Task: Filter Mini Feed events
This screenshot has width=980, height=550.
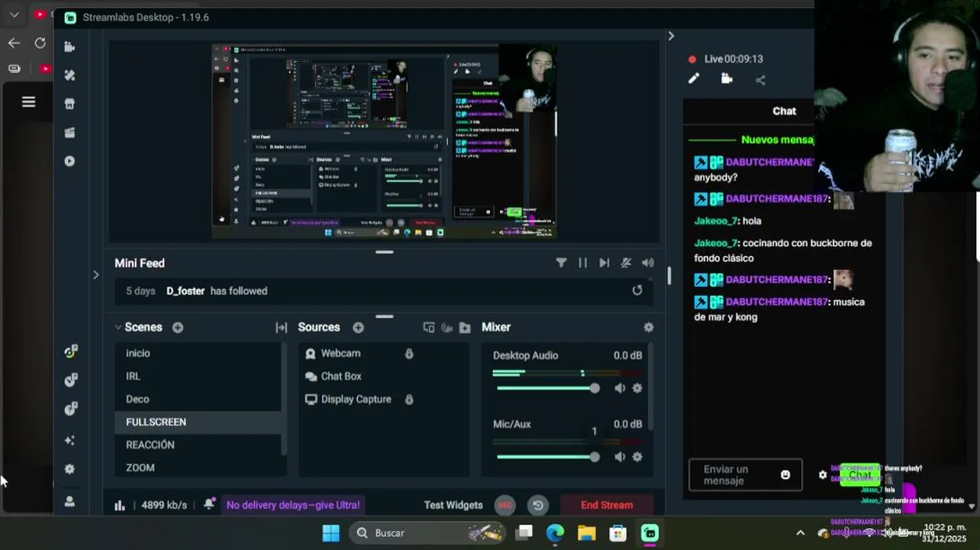Action: 561,263
